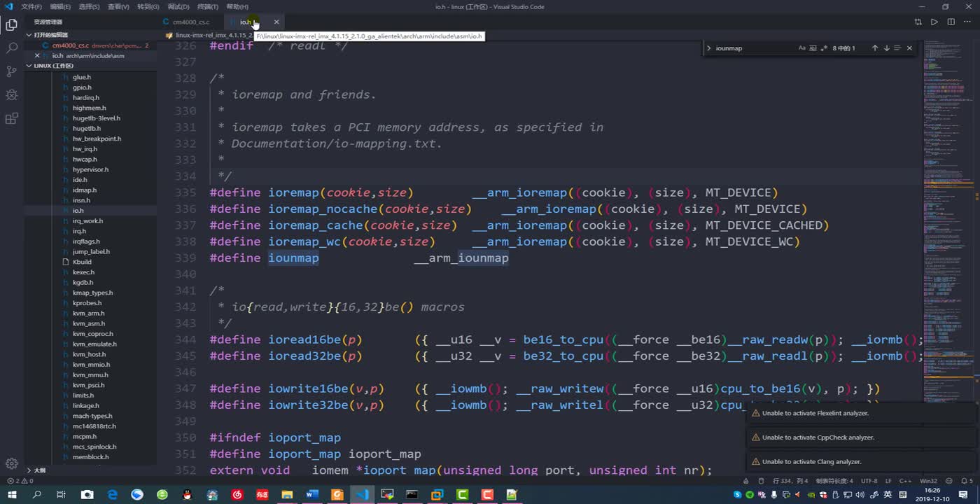Close the find widget

click(x=909, y=48)
